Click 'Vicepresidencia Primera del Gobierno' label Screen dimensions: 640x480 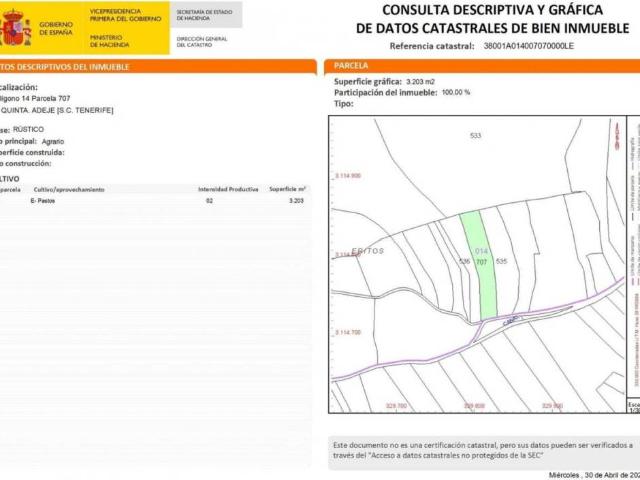[125, 15]
